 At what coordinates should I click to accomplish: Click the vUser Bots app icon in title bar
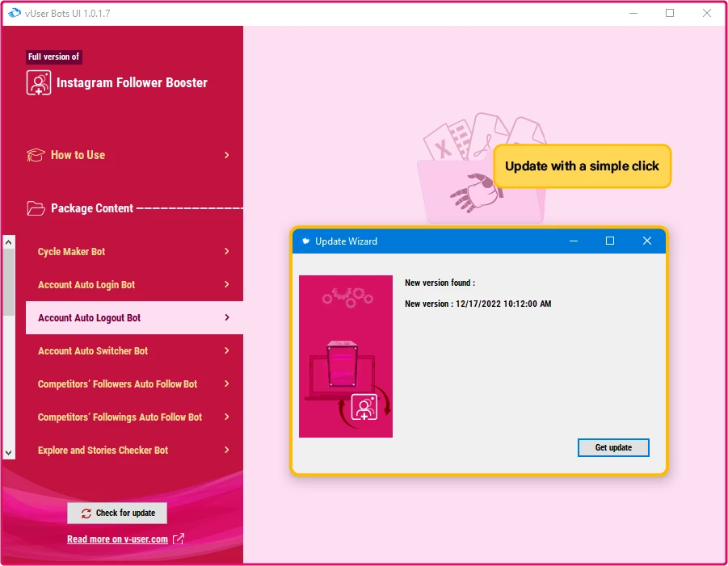point(15,13)
